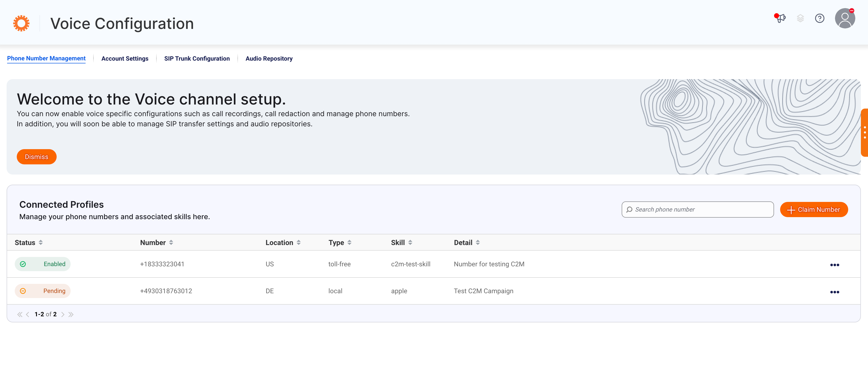Click the Claim Number button
868x382 pixels.
pyautogui.click(x=814, y=210)
